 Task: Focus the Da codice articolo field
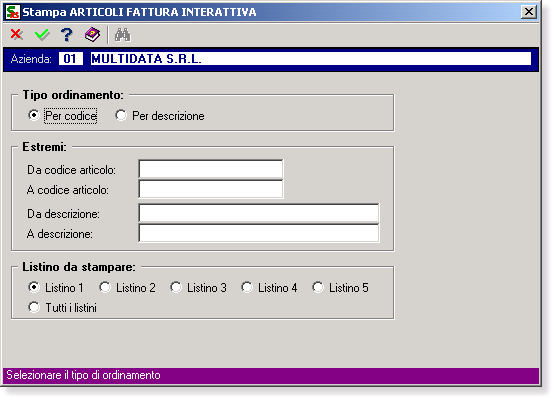(211, 169)
